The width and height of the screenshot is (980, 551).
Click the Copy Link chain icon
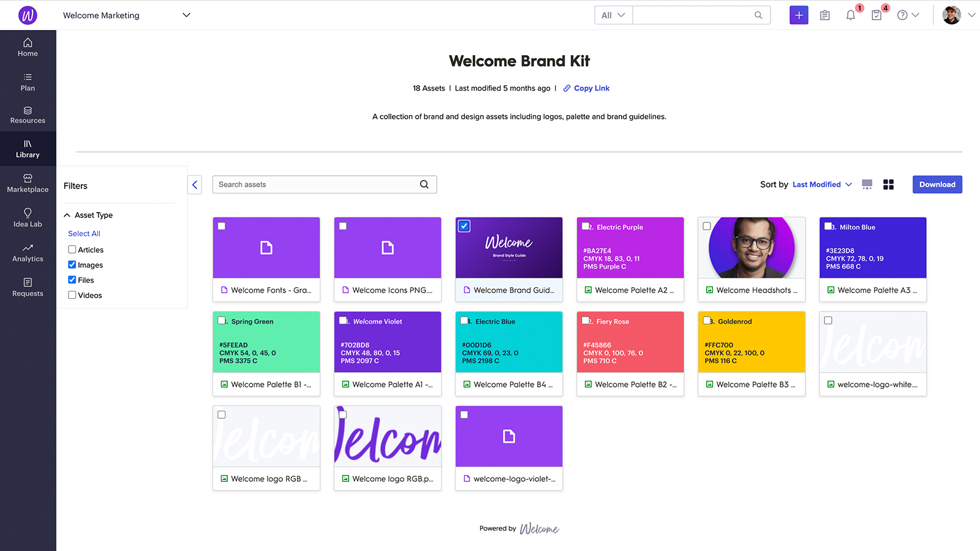(x=567, y=88)
